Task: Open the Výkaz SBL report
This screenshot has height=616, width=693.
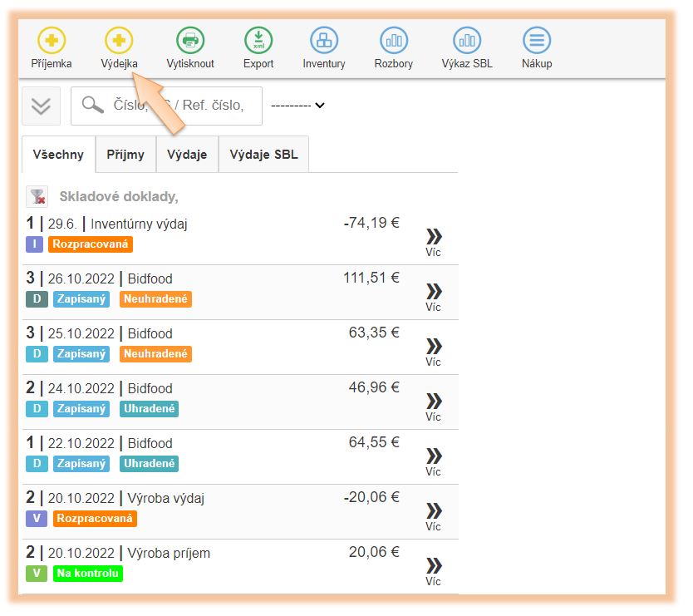Action: tap(467, 40)
